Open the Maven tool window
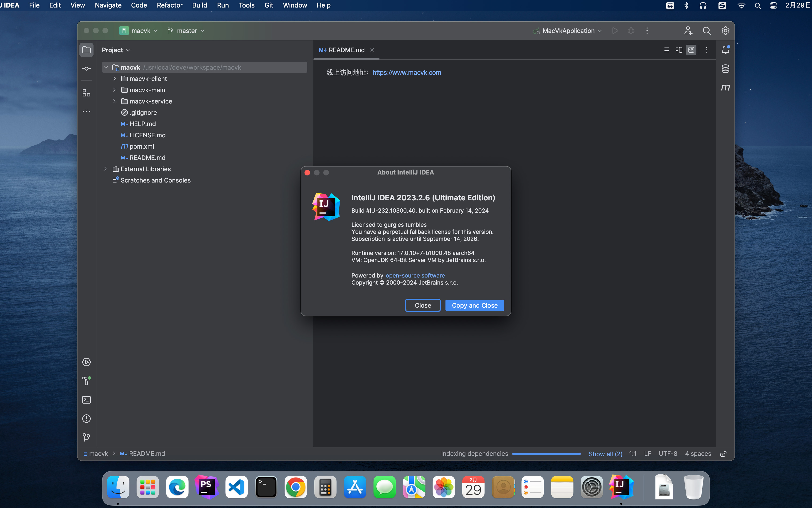812x508 pixels. [726, 87]
